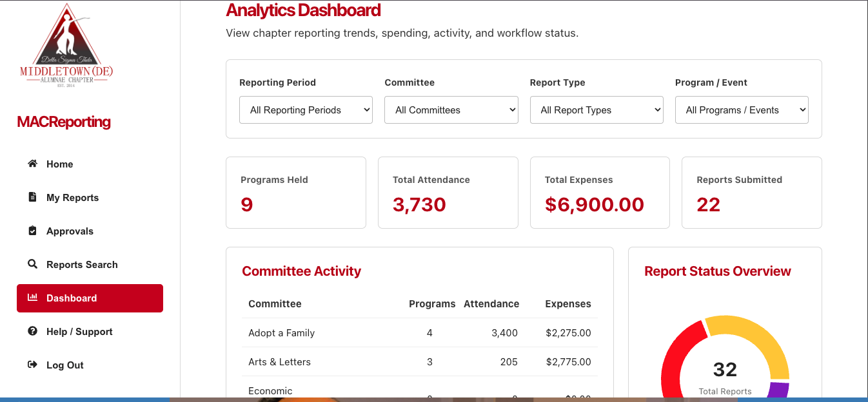Click the $2,775.00 expenses value
868x402 pixels.
[568, 362]
